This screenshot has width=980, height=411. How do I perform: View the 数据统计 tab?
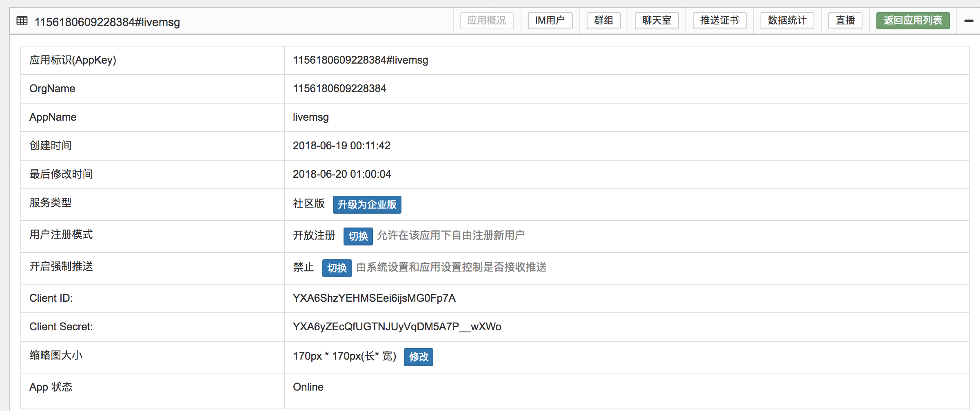(x=787, y=20)
